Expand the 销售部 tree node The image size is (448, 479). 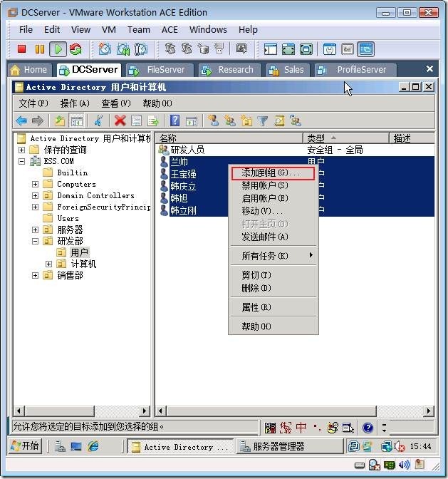pyautogui.click(x=35, y=276)
